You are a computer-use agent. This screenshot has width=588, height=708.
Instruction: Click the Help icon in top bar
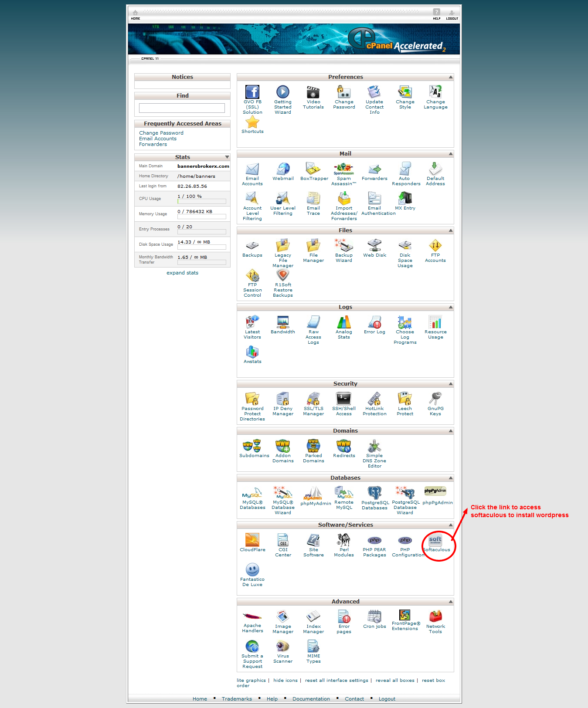(437, 15)
